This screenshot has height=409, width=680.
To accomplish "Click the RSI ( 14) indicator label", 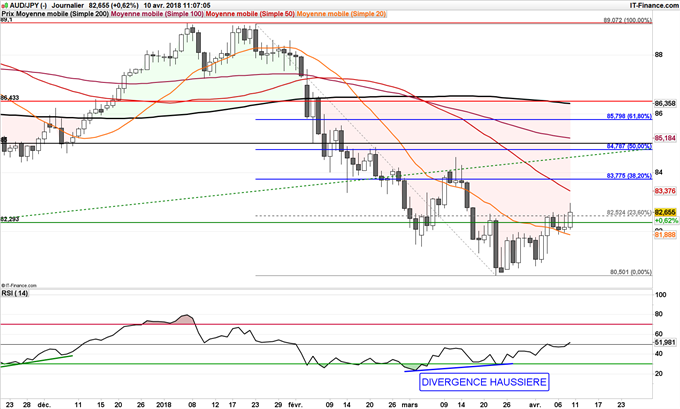I will tap(15, 293).
